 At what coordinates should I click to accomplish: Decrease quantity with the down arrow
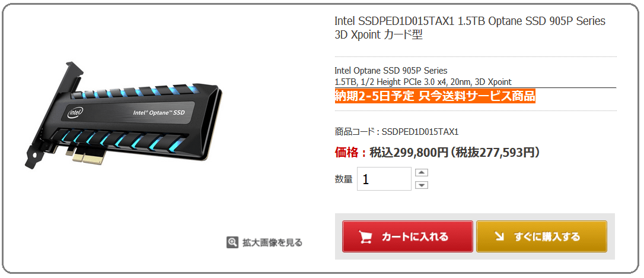[422, 185]
